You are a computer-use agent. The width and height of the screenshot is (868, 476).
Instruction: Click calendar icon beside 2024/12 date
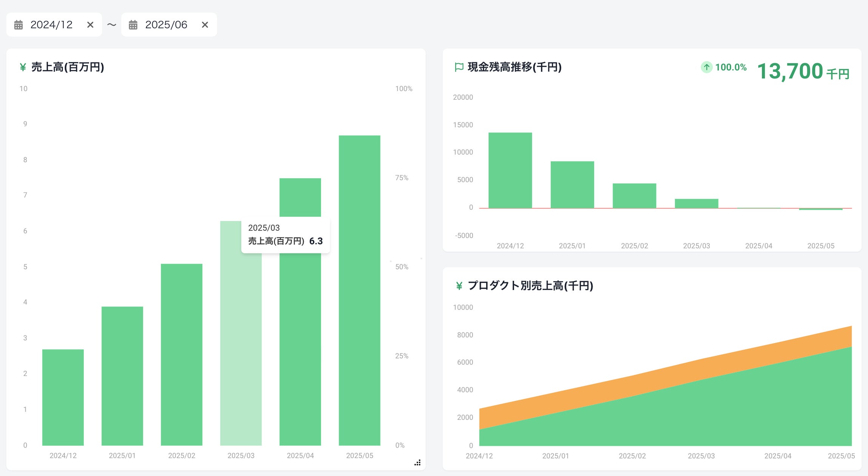[19, 25]
